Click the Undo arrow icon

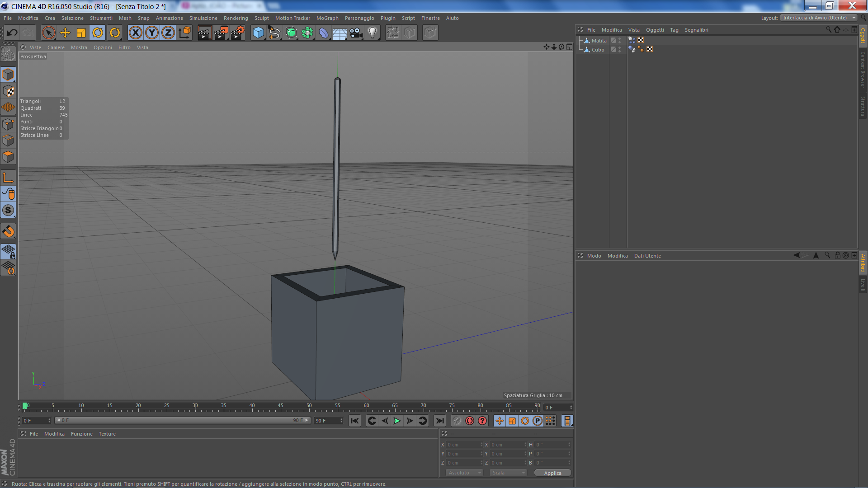tap(12, 33)
